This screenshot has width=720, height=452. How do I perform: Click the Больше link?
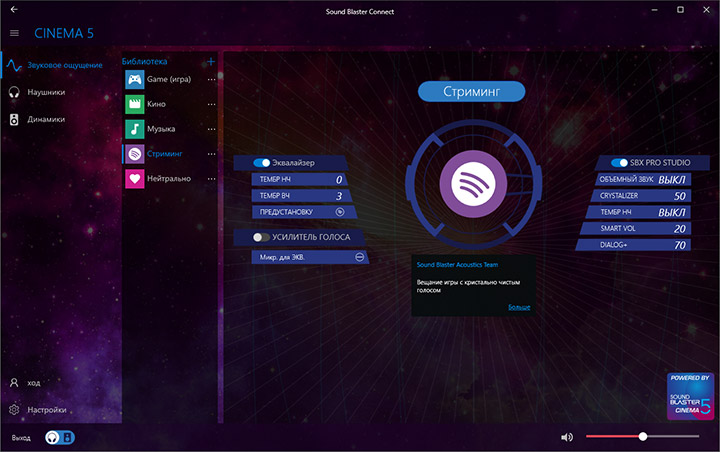(x=519, y=307)
